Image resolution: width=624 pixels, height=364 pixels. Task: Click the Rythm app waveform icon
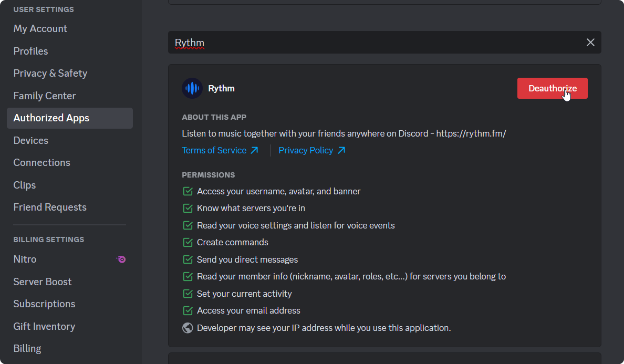pos(192,88)
